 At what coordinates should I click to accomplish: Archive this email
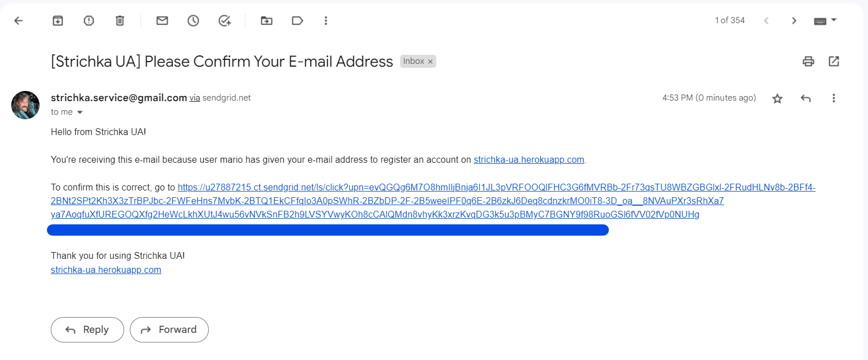coord(58,20)
